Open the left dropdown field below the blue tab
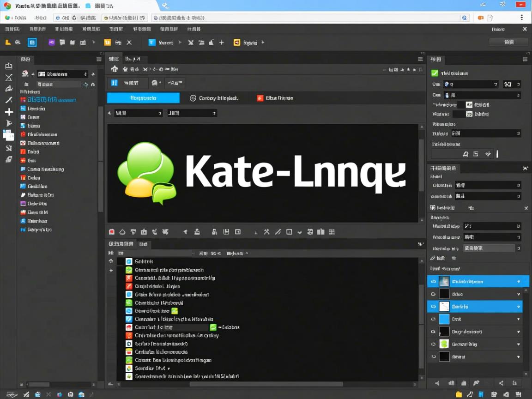Image resolution: width=532 pixels, height=399 pixels. point(138,112)
